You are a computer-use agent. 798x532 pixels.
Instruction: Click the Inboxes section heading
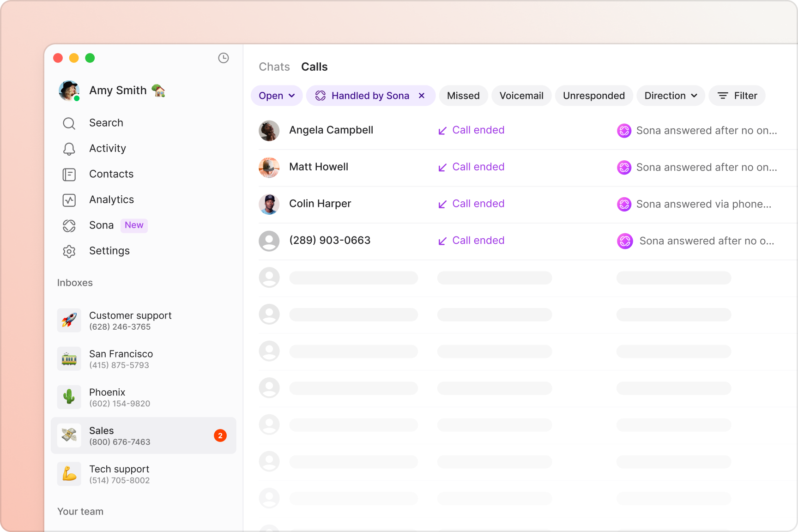coord(75,283)
